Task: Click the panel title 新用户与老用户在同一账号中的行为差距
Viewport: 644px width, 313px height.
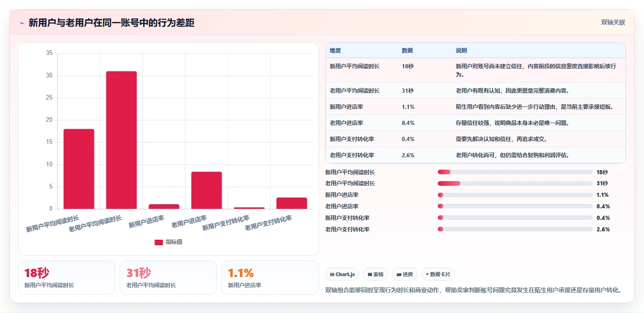Action: pos(111,23)
